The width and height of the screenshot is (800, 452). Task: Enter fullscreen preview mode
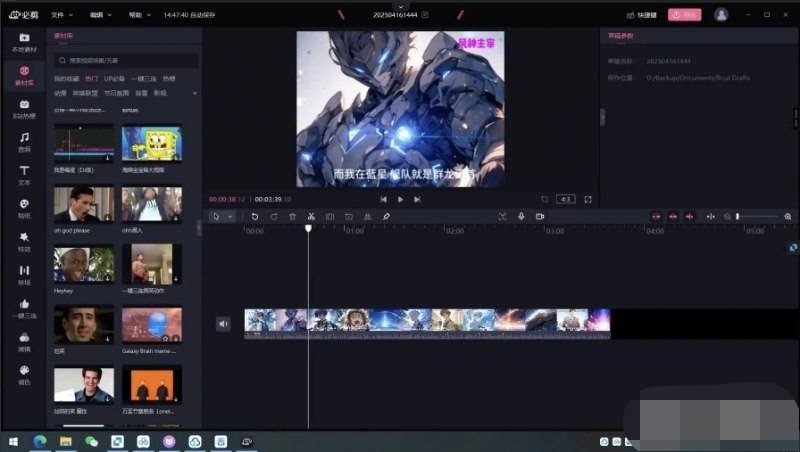pos(588,199)
